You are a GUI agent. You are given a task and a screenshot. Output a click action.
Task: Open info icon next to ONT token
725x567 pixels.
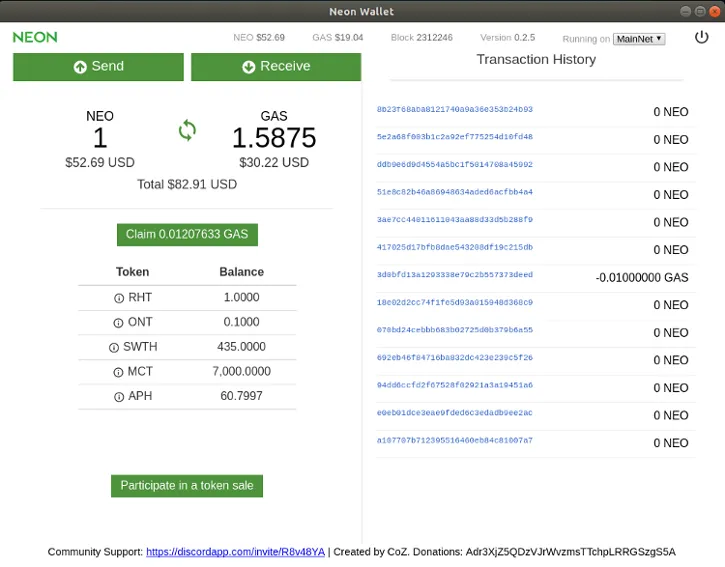click(x=118, y=323)
